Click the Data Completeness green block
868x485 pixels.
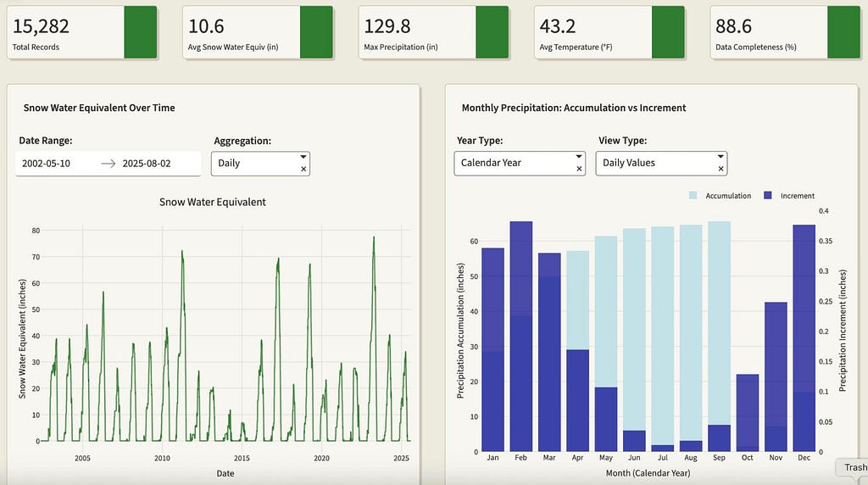tap(844, 32)
